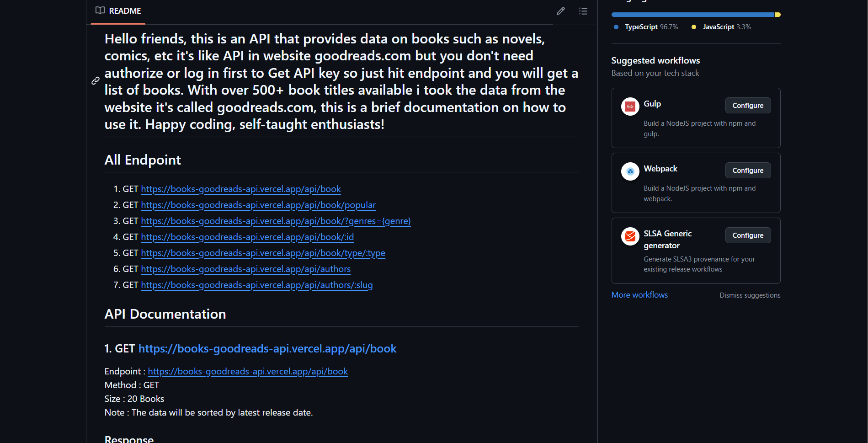Click the API Documentation heading
Screen dimensions: 868x443
coord(165,314)
